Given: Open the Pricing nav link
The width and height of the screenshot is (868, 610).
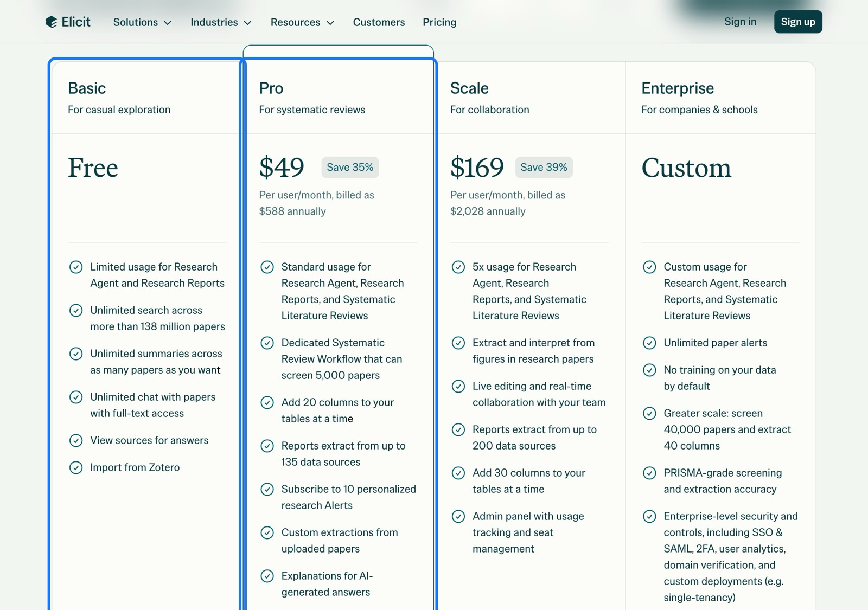Looking at the screenshot, I should coord(439,22).
